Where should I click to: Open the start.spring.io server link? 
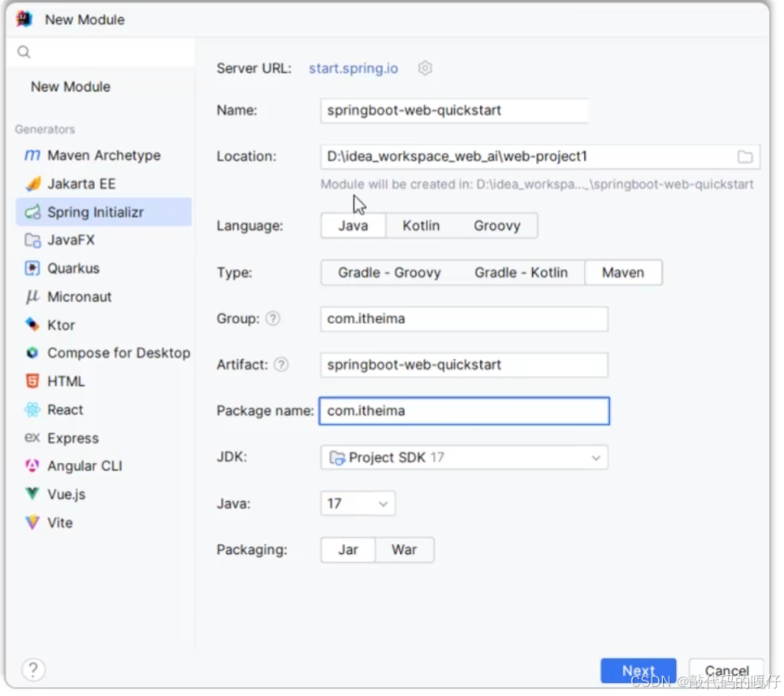tap(353, 68)
